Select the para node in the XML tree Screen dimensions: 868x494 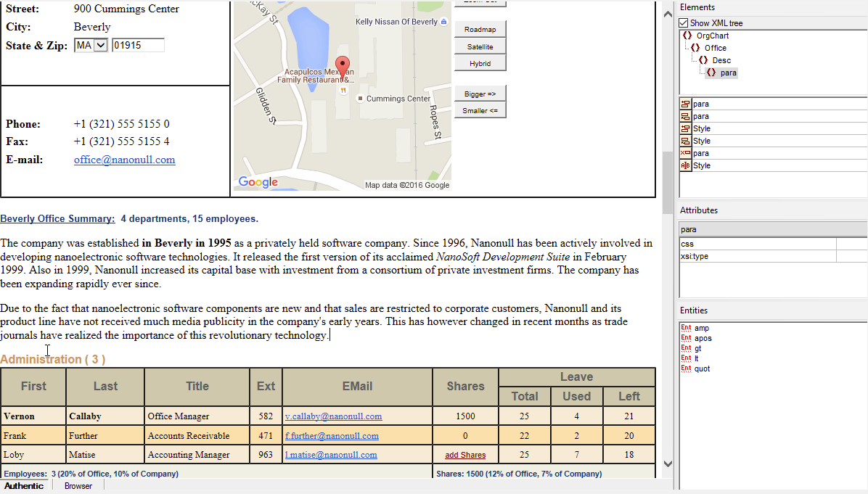pyautogui.click(x=728, y=73)
